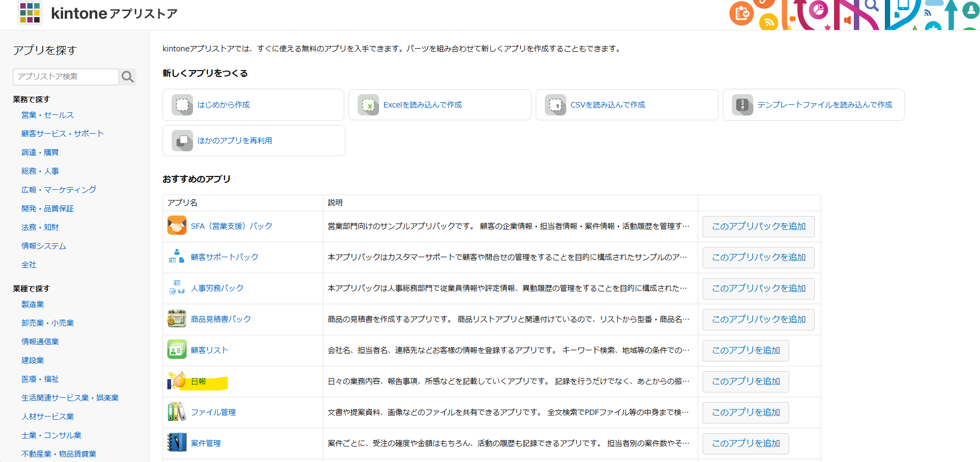This screenshot has height=462, width=980.
Task: Select 営業・セールス category
Action: pos(48,115)
